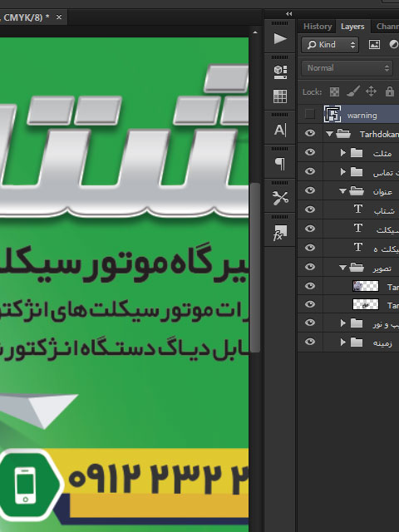Open the Tool Presets wrench icon
Screen dimensions: 399x532
280,198
